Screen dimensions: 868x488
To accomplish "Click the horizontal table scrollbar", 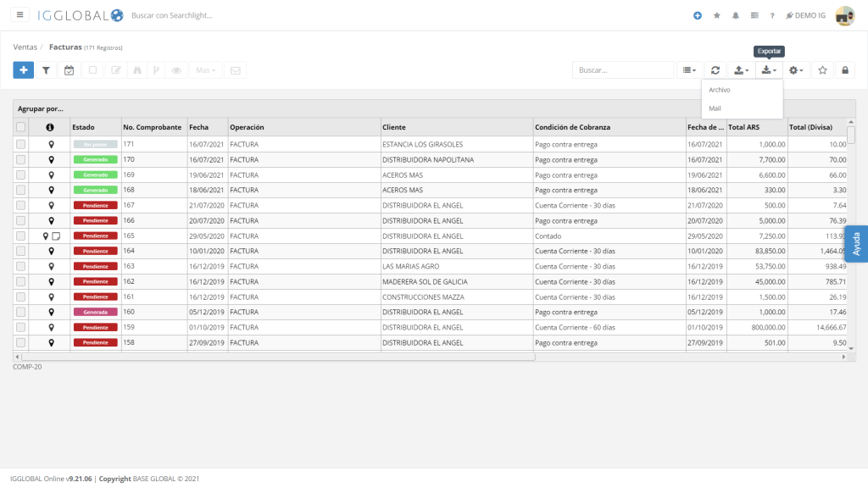I will coord(278,357).
